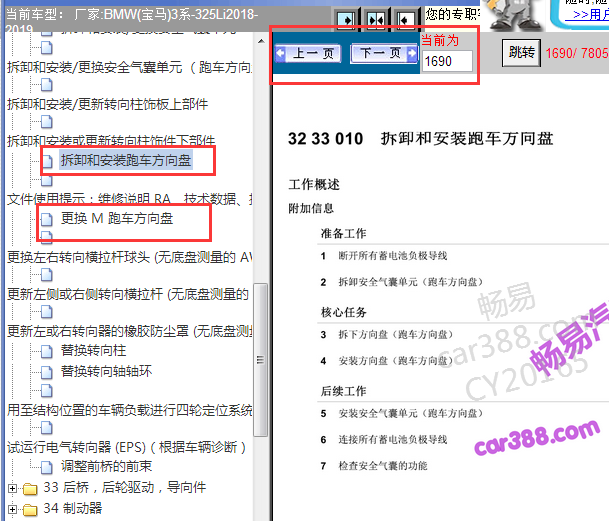Image resolution: width=609 pixels, height=521 pixels.
Task: Click step 2 拆卸安全气囊单元（跑车方向盘）
Action: (410, 282)
